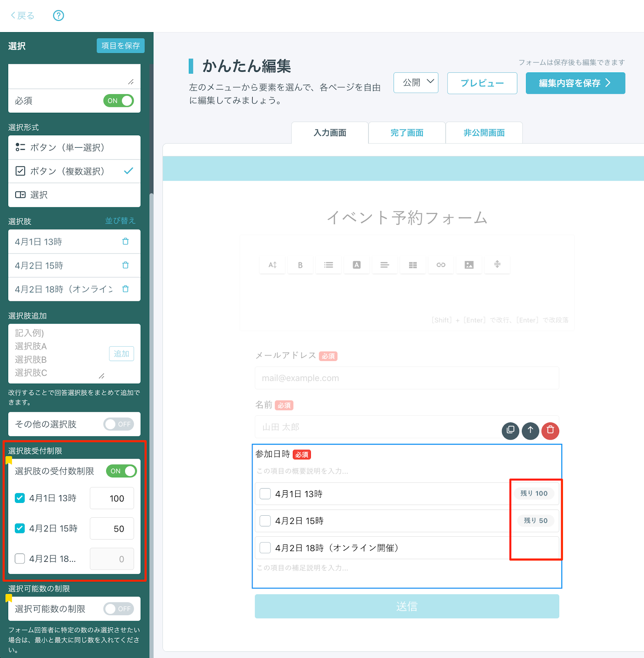Open the 並び替え reorder link

[120, 221]
